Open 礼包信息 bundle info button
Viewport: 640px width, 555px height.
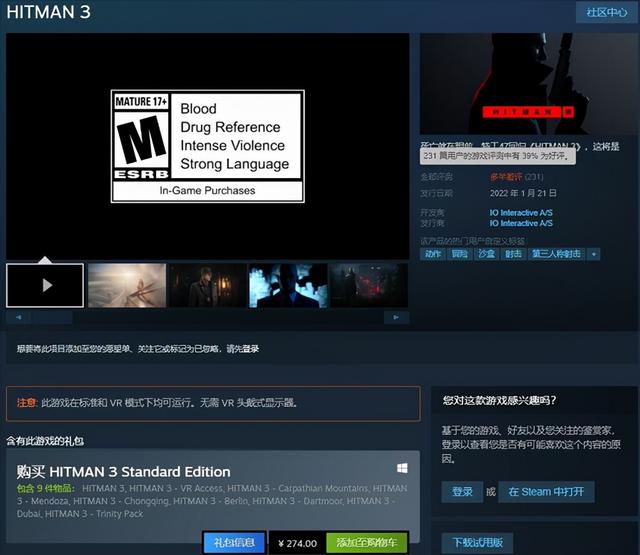click(234, 543)
